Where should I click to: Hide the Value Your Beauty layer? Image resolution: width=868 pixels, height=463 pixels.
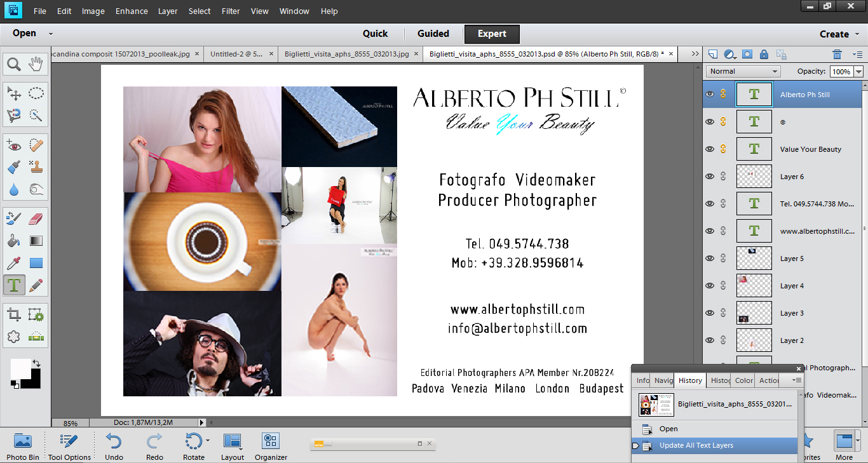(x=710, y=149)
